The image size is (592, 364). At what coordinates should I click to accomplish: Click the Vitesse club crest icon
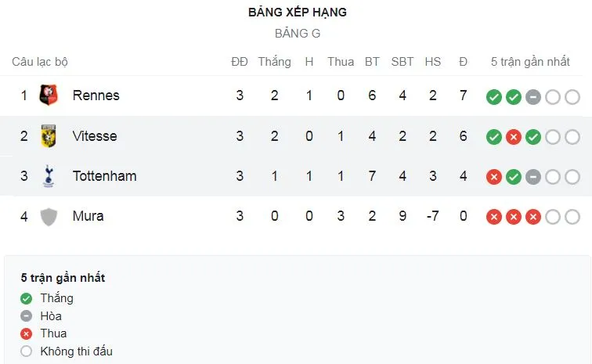click(49, 136)
